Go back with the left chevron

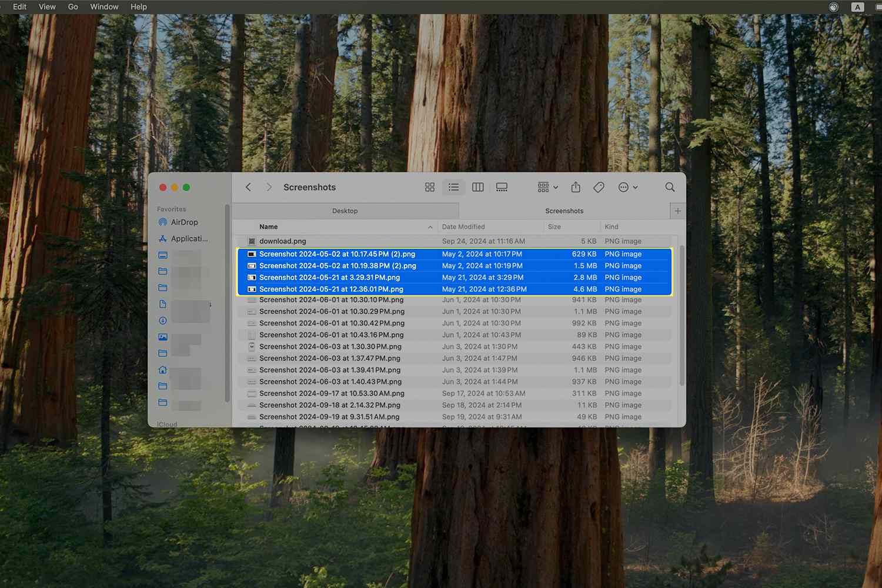click(x=248, y=187)
